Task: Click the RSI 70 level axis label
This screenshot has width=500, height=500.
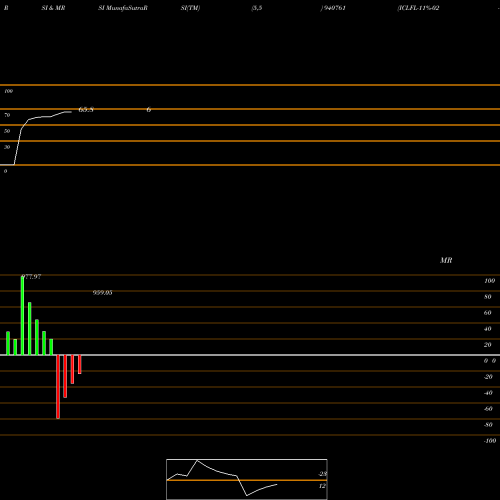Action: [x=7, y=115]
